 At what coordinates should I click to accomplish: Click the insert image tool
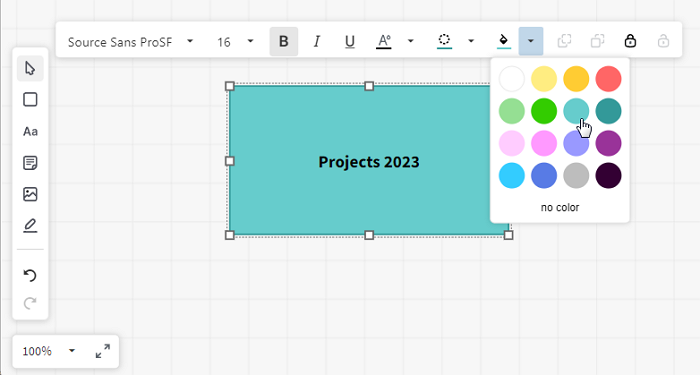(30, 194)
